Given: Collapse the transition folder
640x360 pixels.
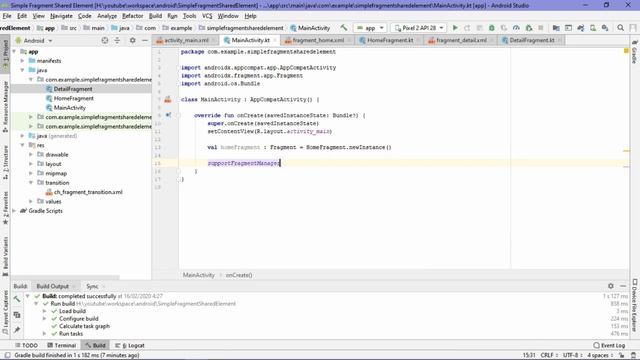Looking at the screenshot, I should [x=31, y=183].
